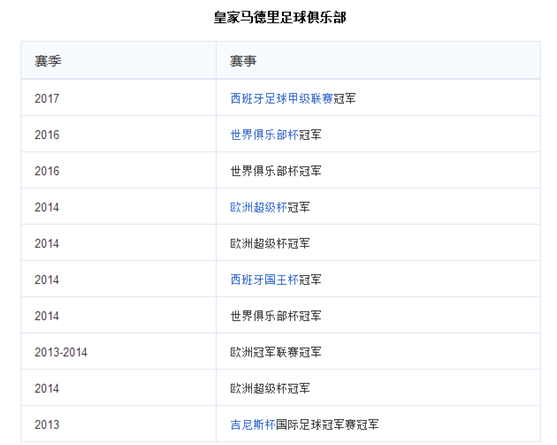Screen dimensions: 557x445
Task: Click the 赛季 column header
Action: 48,61
